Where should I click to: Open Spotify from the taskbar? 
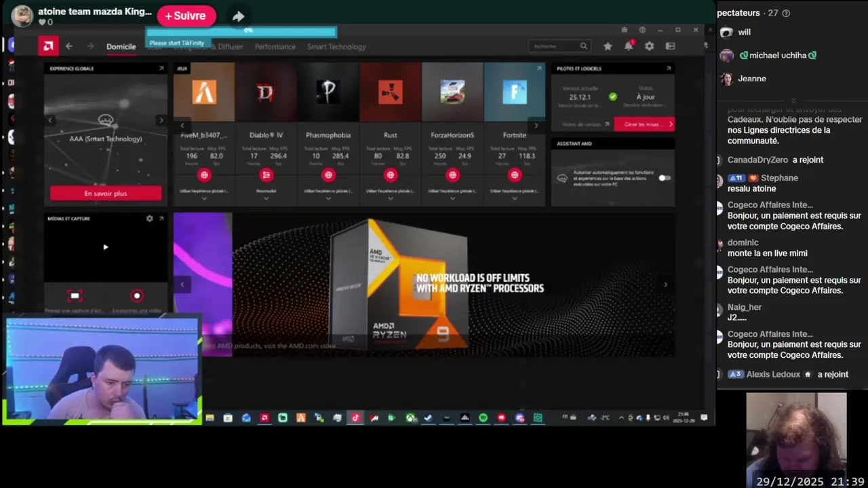(x=483, y=418)
